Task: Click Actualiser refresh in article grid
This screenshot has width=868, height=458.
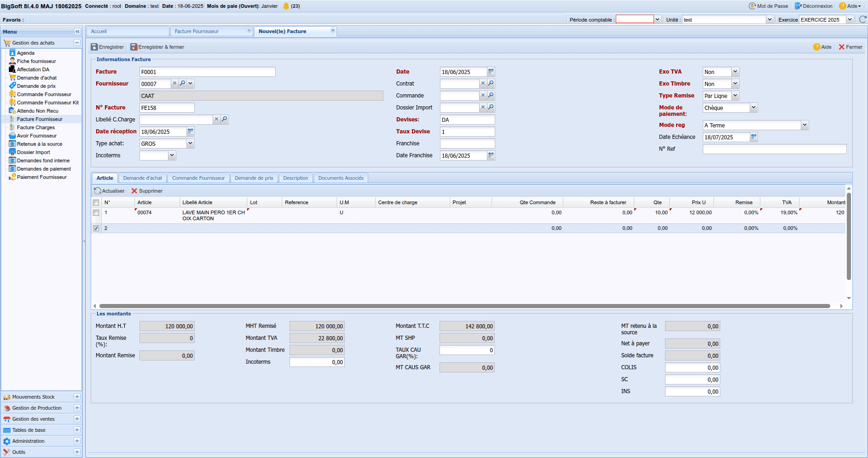Action: pyautogui.click(x=109, y=191)
